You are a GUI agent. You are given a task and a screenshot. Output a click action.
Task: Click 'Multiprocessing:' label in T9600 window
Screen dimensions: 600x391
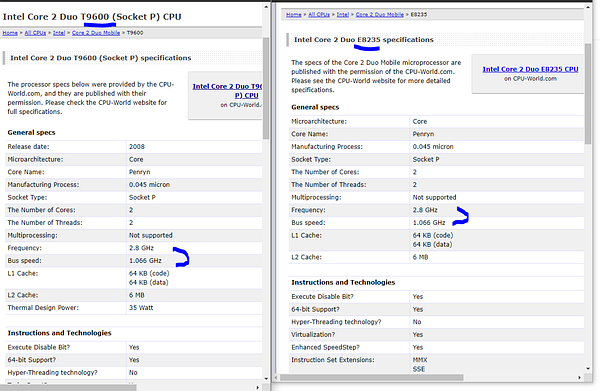tap(32, 235)
